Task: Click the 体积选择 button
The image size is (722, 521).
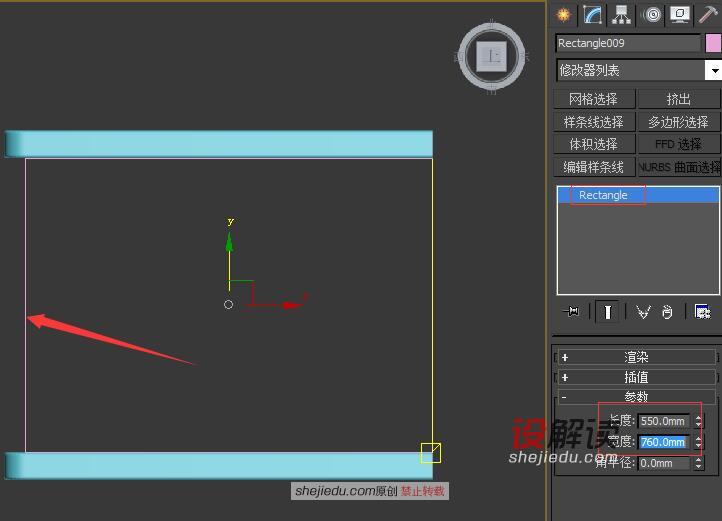Action: [594, 144]
